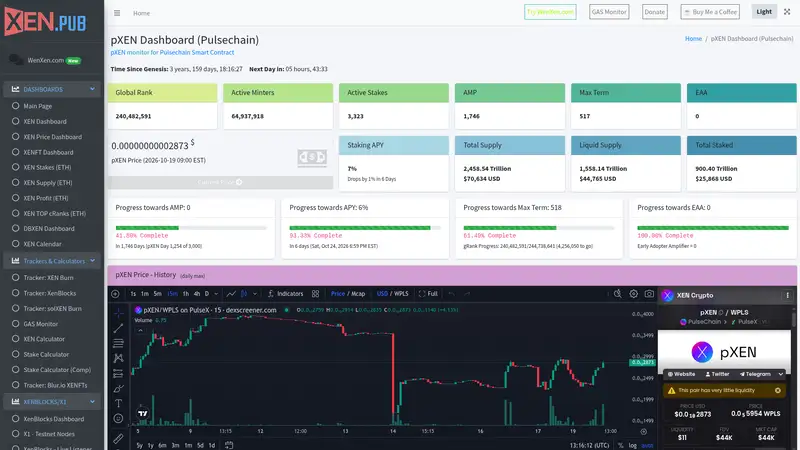
Task: Select the pattern drawing tool
Action: point(118,358)
